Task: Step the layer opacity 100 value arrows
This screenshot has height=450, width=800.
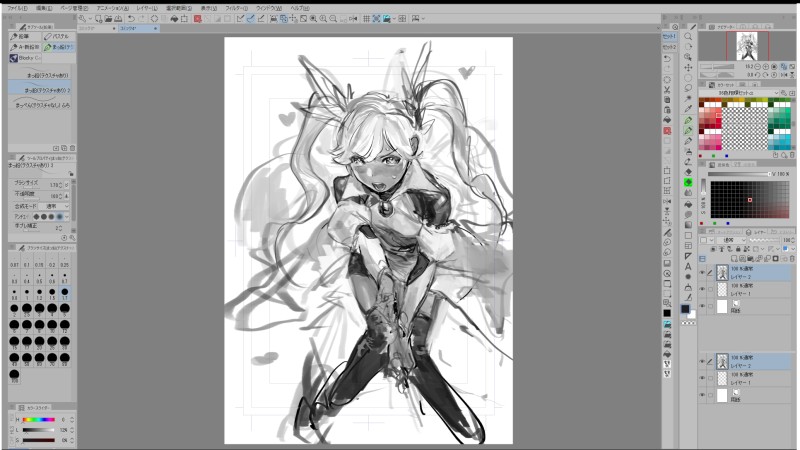Action: coord(793,240)
